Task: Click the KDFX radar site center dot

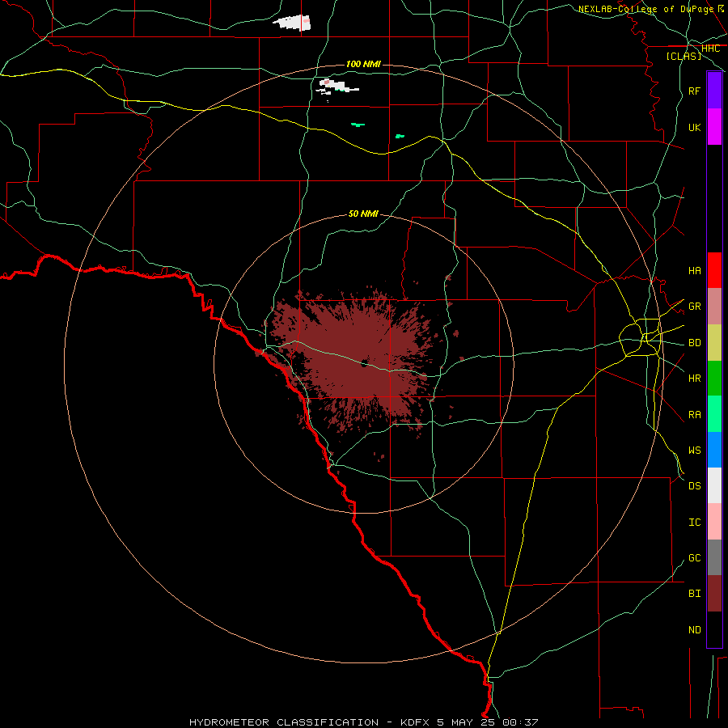Action: coord(363,363)
